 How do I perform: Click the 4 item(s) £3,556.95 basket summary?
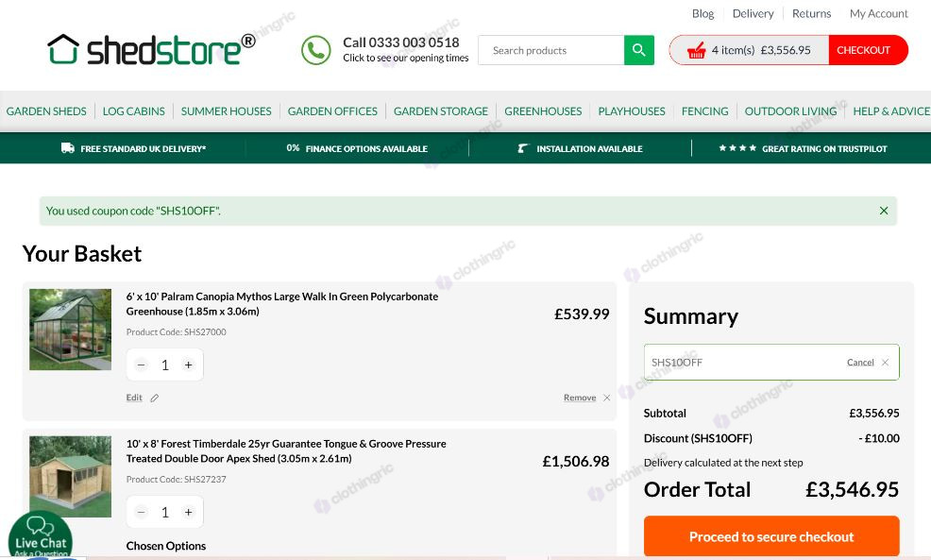[x=761, y=50]
